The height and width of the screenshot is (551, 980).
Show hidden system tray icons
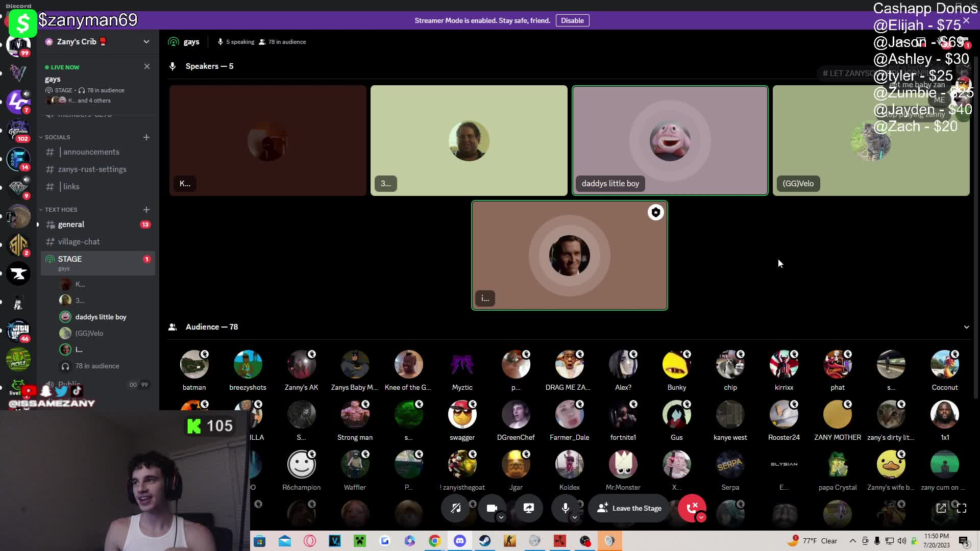(x=852, y=541)
